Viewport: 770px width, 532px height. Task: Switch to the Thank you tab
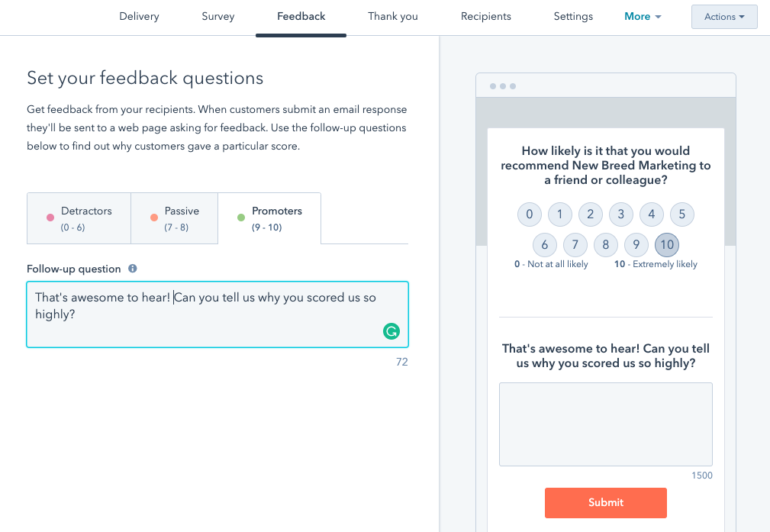pos(392,16)
